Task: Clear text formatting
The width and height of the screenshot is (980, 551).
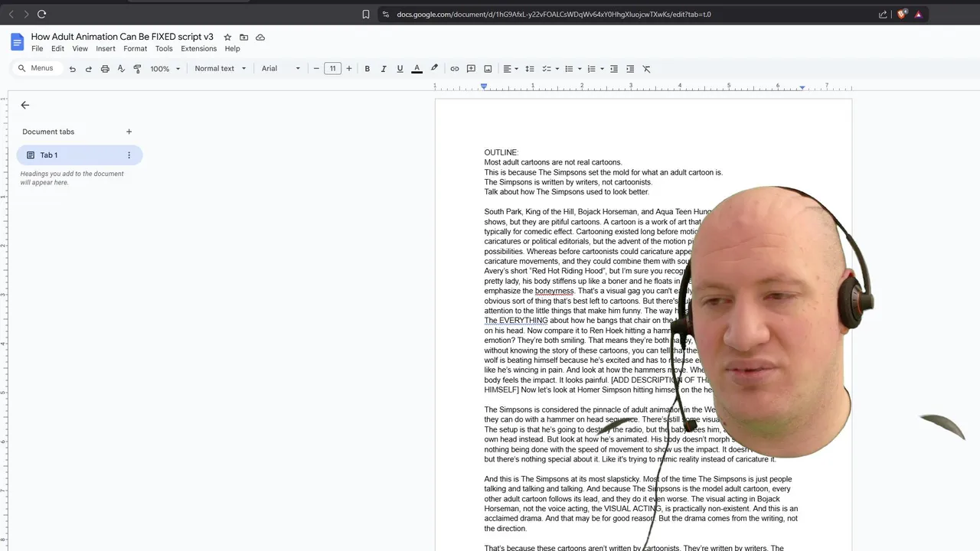Action: pyautogui.click(x=646, y=69)
